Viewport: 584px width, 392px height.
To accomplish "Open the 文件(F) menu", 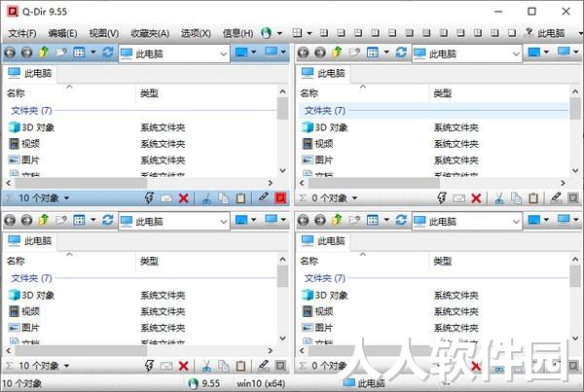I will 22,33.
